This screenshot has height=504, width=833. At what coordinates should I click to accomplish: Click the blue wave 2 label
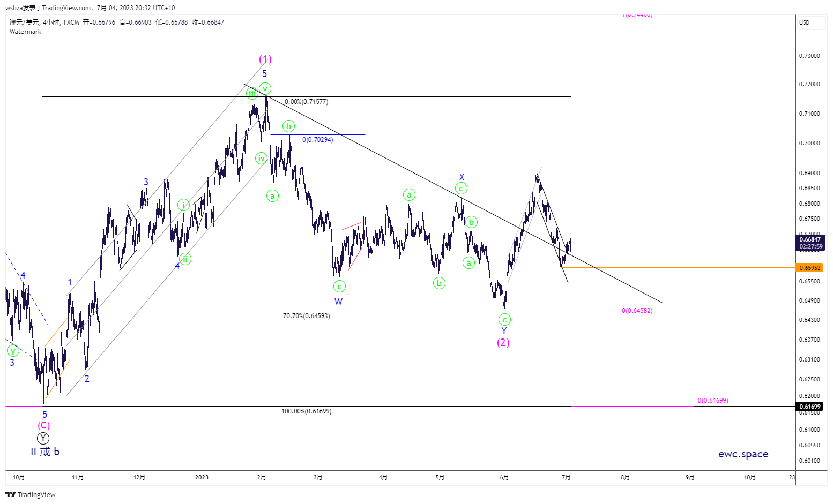tap(87, 379)
